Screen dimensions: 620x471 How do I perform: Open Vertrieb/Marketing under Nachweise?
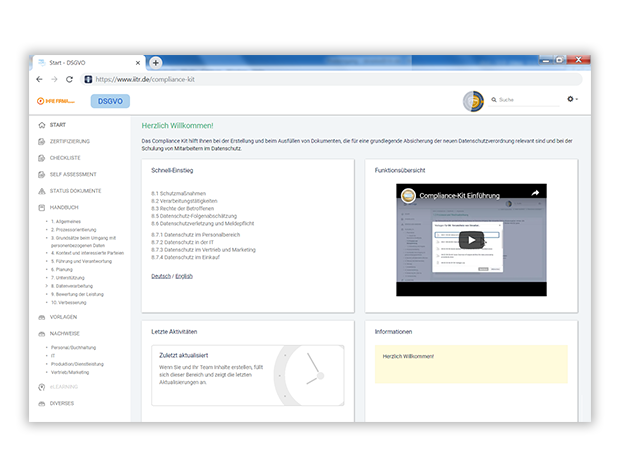click(x=70, y=373)
